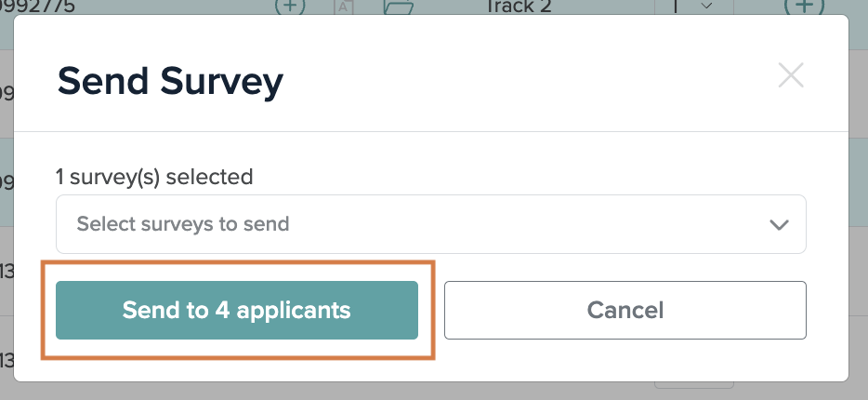Viewport: 868px width, 400px height.
Task: Open the Select surveys to send dropdown
Action: tap(430, 224)
